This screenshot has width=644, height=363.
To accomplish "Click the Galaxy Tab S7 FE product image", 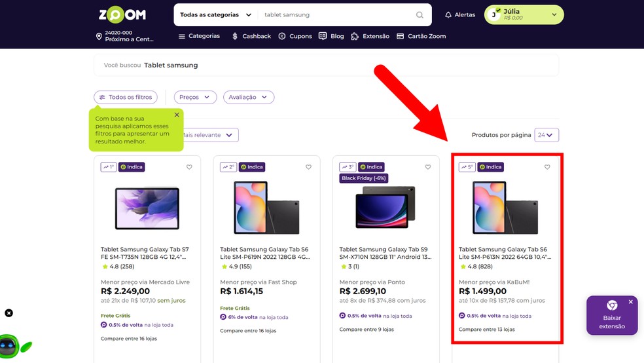I will coord(147,208).
